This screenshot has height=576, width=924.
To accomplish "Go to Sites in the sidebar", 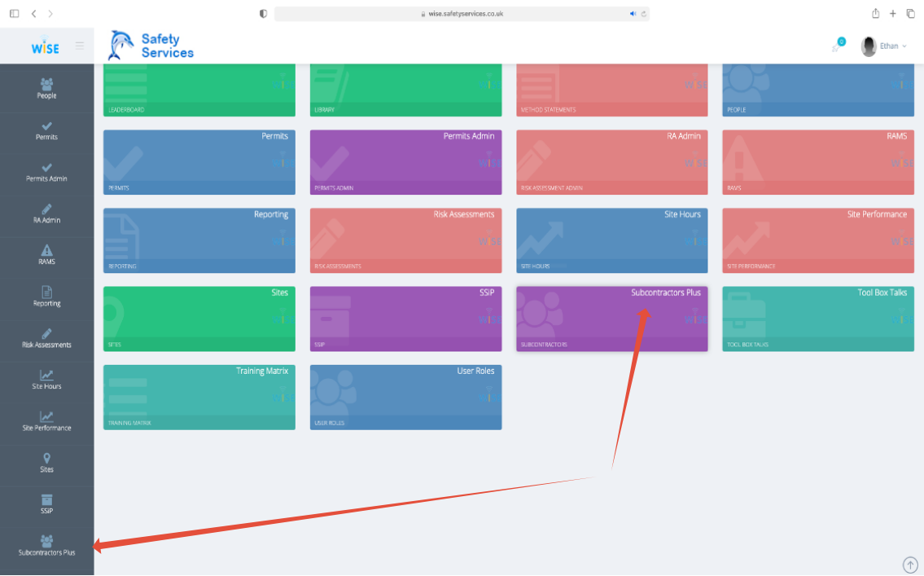I will pos(46,463).
